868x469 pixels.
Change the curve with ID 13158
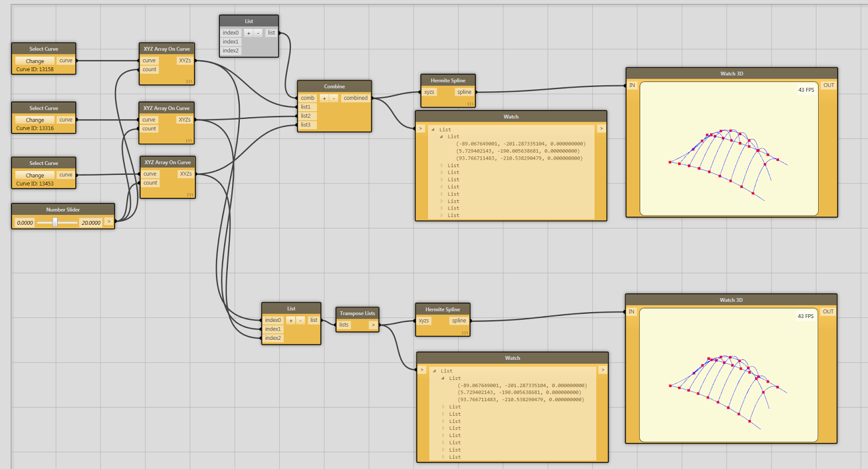(x=35, y=61)
